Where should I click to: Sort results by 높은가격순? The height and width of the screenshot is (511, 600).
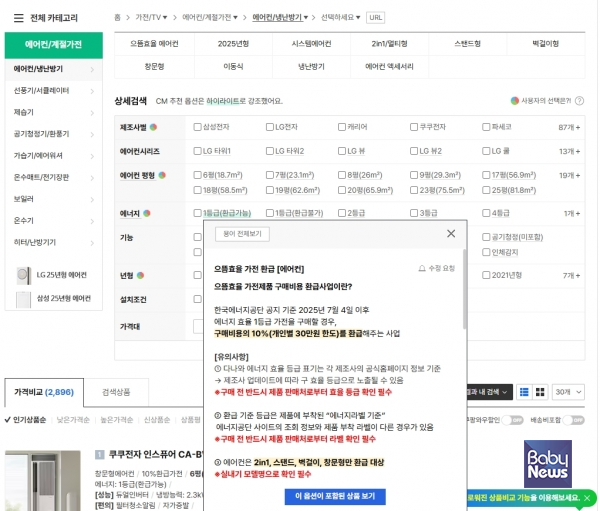point(116,420)
